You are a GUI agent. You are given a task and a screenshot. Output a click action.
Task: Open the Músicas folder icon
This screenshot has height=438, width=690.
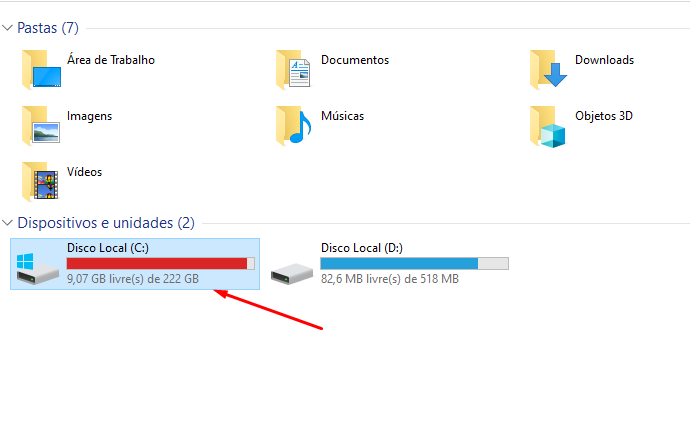coord(294,125)
